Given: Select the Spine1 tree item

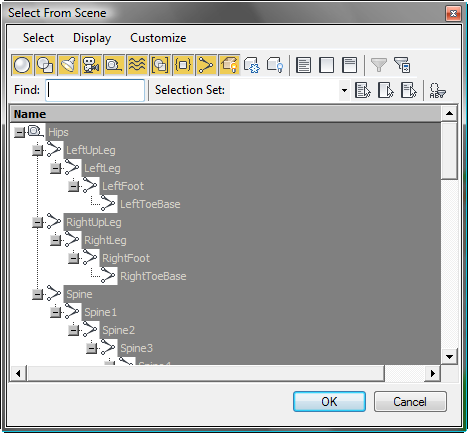Looking at the screenshot, I should tap(100, 312).
